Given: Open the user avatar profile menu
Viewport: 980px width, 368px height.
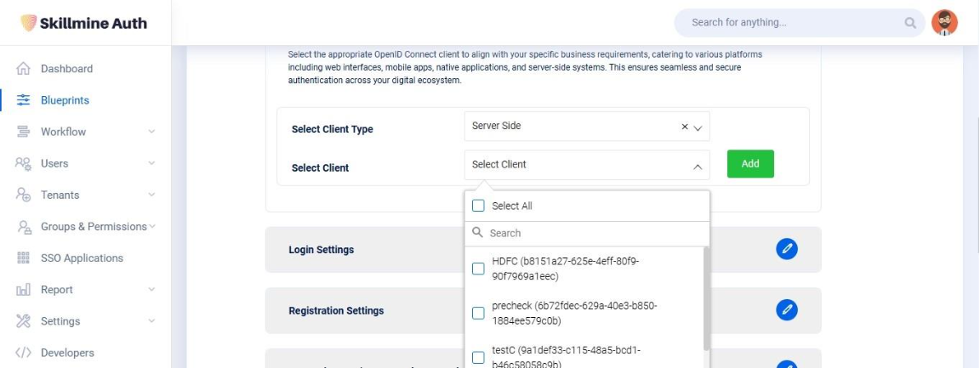Looking at the screenshot, I should (944, 23).
